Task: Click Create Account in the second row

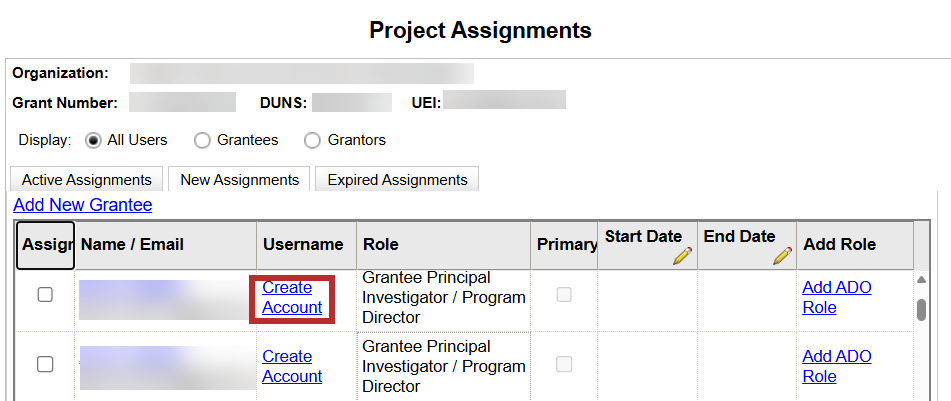Action: [x=292, y=366]
